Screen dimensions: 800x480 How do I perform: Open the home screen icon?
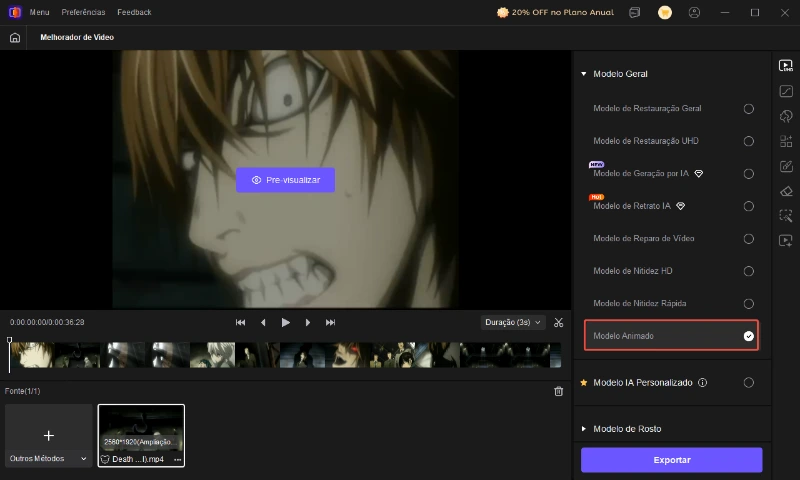(x=15, y=37)
